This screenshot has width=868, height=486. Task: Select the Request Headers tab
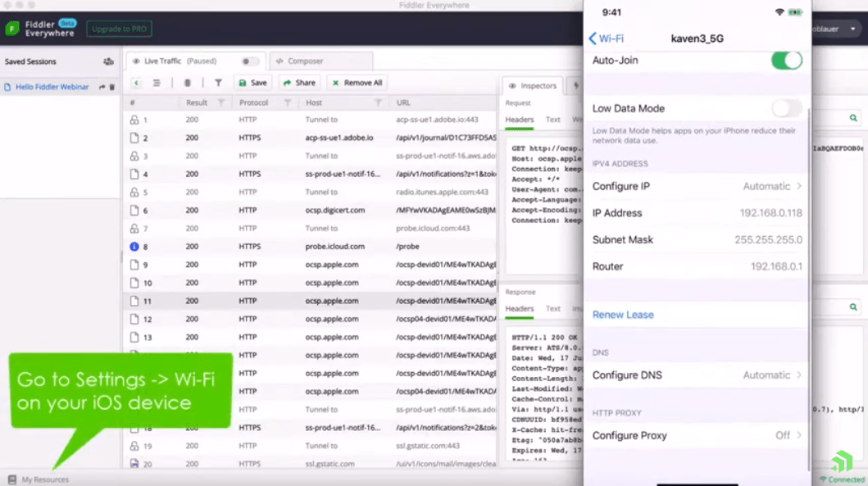520,120
